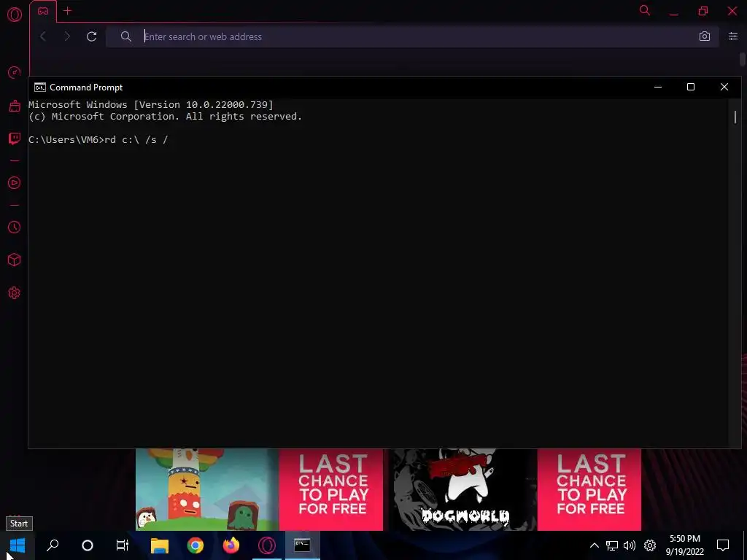Reload the page in Opera

tap(91, 36)
